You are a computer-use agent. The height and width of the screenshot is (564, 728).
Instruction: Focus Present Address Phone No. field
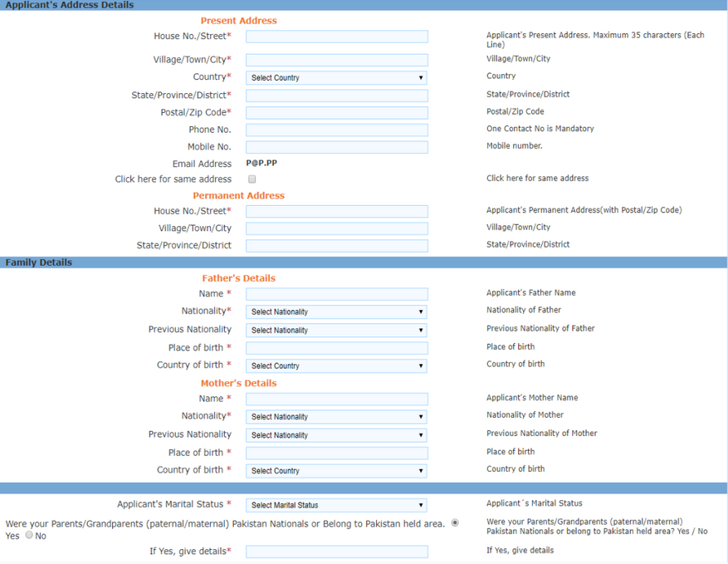point(337,130)
